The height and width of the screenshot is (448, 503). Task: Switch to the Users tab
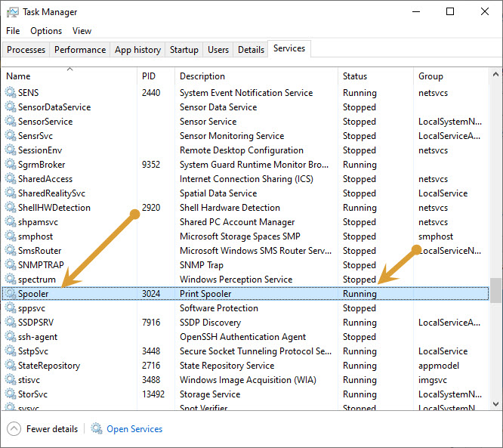point(218,50)
